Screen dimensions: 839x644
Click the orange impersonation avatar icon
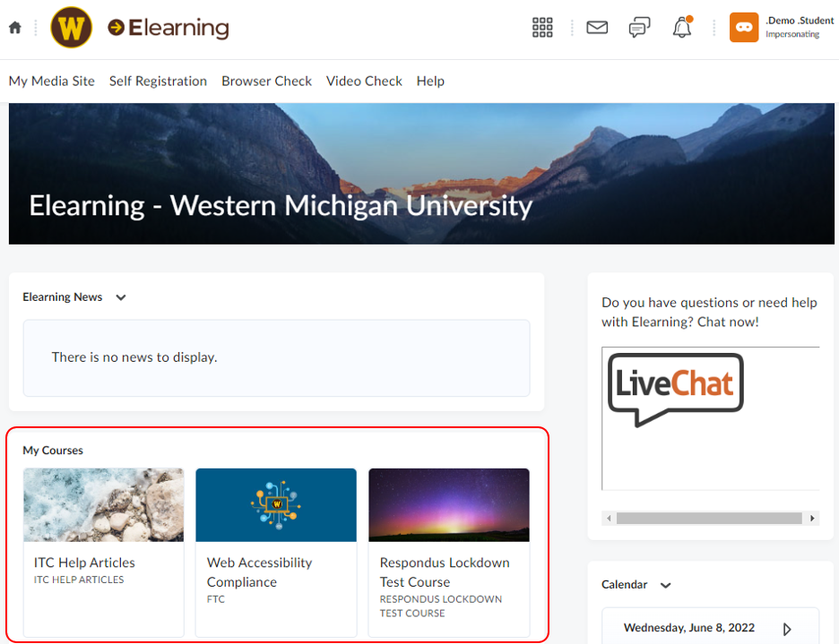point(744,27)
